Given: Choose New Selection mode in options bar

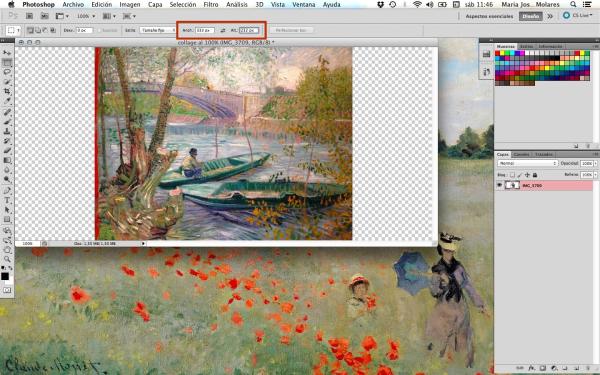Looking at the screenshot, I should point(30,30).
